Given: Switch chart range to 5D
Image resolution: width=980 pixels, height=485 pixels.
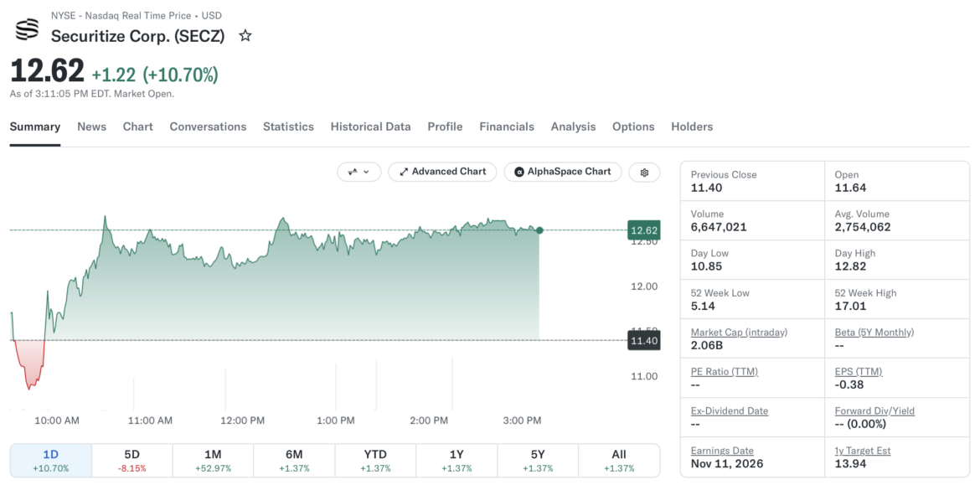Looking at the screenshot, I should 132,461.
